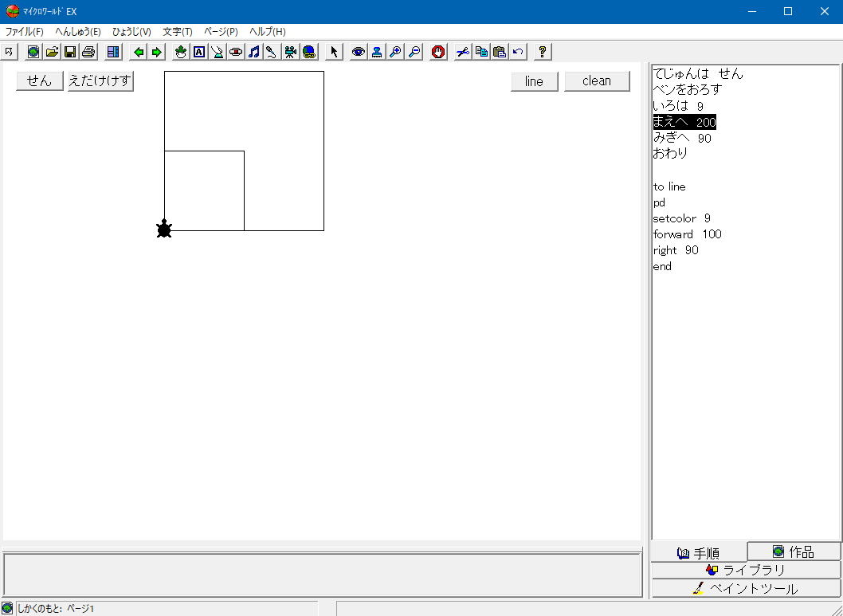Image resolution: width=843 pixels, height=616 pixels.
Task: Click the pd line in procedures
Action: point(659,202)
